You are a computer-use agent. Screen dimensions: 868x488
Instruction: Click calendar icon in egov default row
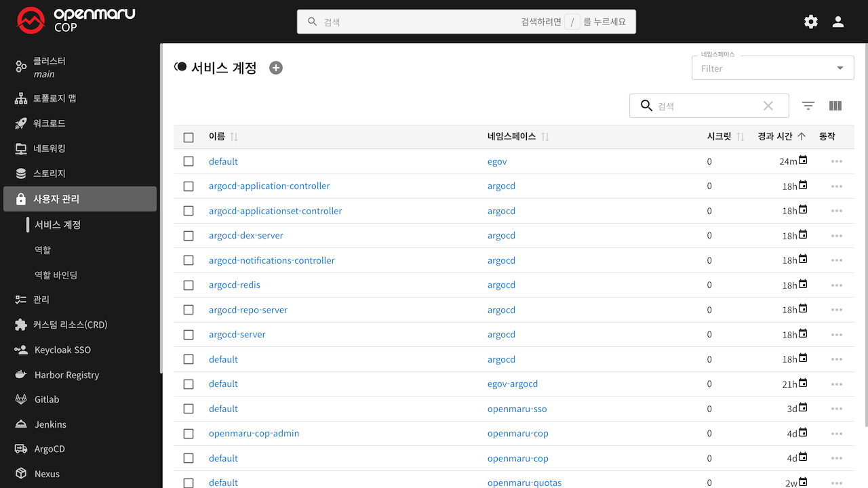click(803, 161)
